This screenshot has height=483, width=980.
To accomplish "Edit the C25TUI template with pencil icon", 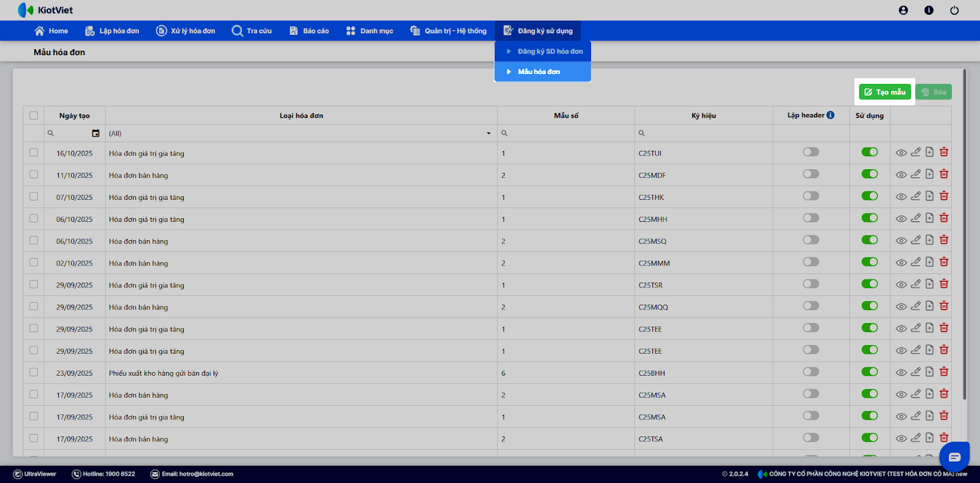I will point(916,152).
